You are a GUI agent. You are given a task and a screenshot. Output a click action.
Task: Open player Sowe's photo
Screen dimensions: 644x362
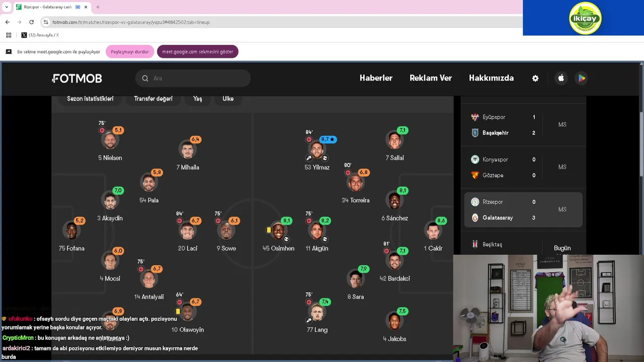tap(226, 231)
